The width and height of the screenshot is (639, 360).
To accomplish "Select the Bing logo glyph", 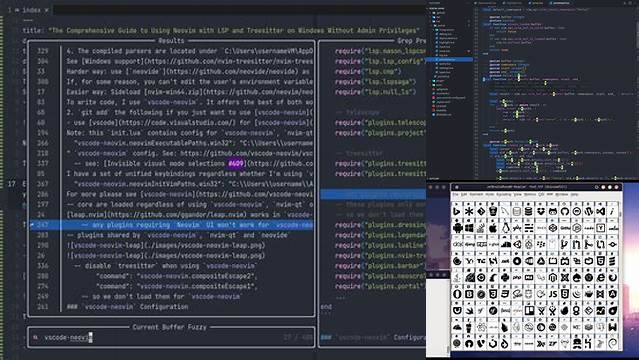I will coord(457,212).
